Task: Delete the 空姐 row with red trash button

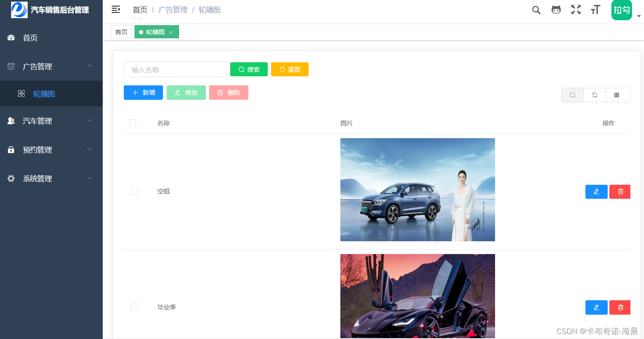Action: click(x=620, y=192)
